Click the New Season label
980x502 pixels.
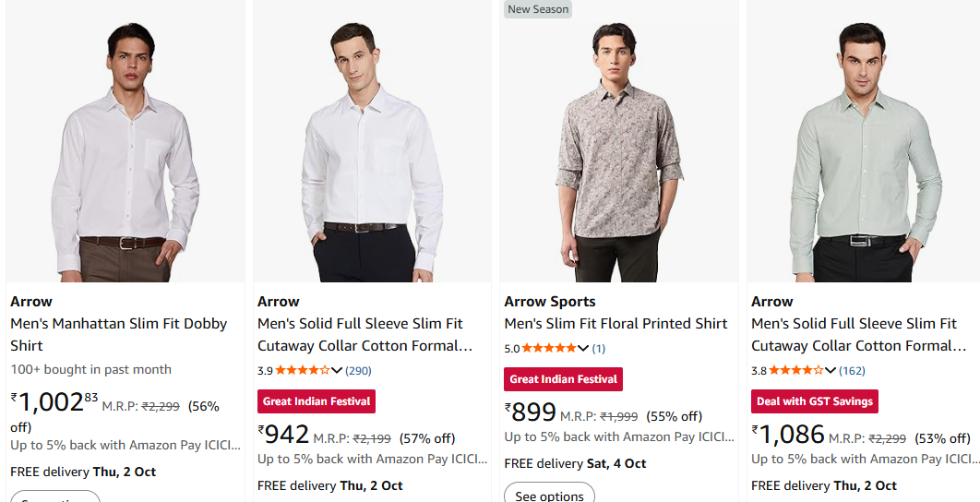click(539, 9)
